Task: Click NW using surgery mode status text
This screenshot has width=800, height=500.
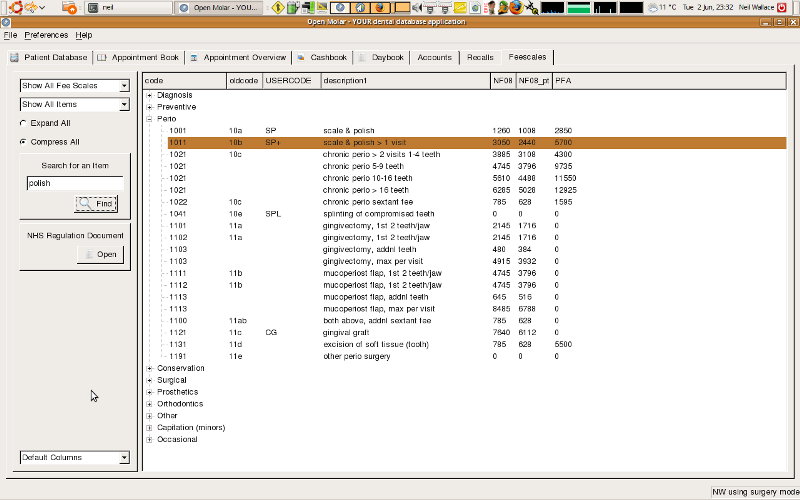Action: click(756, 492)
